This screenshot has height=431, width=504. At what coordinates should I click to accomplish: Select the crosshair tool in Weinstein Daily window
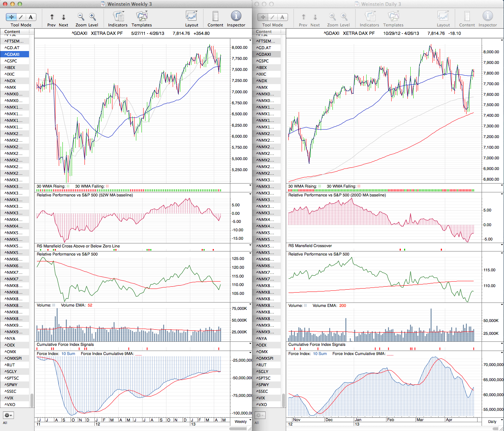pos(263,17)
